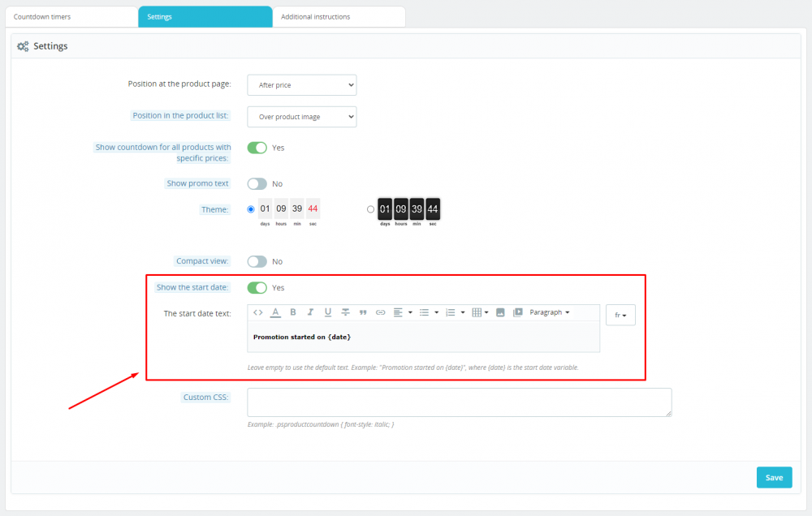Open the Position at the product page dropdown
This screenshot has height=516, width=812.
tap(301, 84)
